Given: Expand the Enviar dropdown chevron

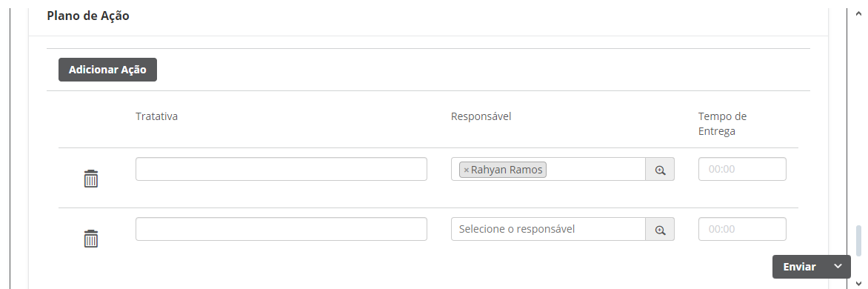Looking at the screenshot, I should (838, 267).
